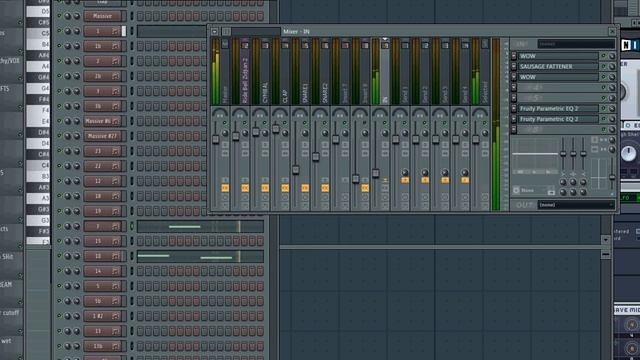Enable the first step of channel 14
The height and width of the screenshot is (360, 640).
coord(140,271)
